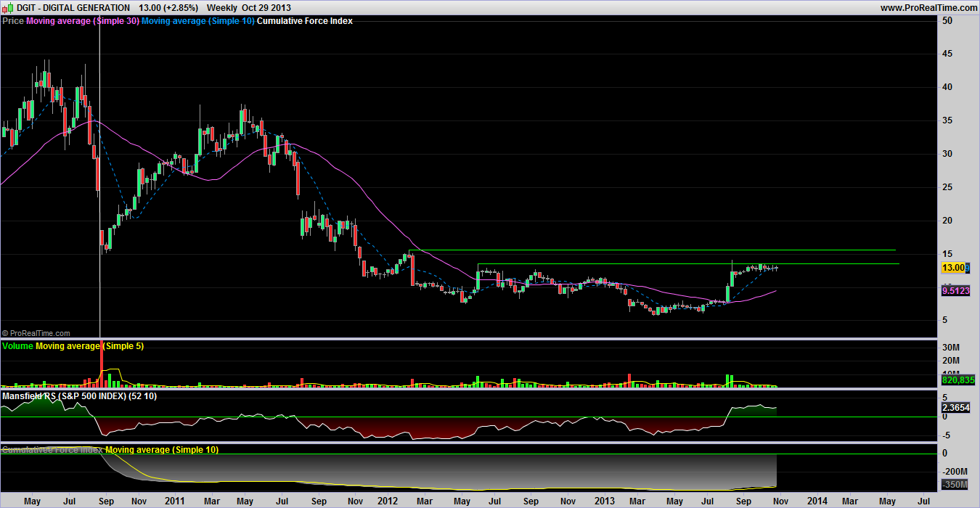Click the Cumulative Force Index label in price panel

tap(305, 21)
